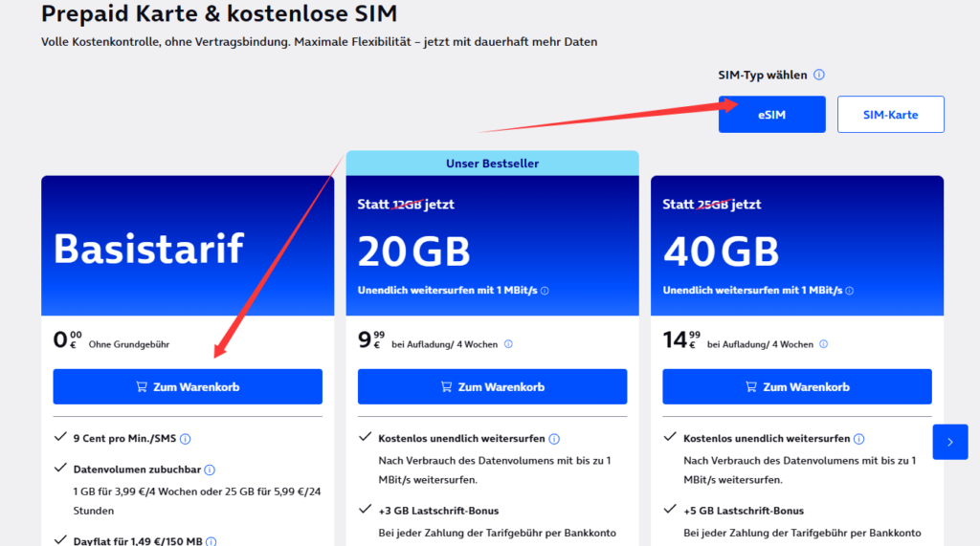Add 40 GB tariff to Warenkorb

coord(797,387)
